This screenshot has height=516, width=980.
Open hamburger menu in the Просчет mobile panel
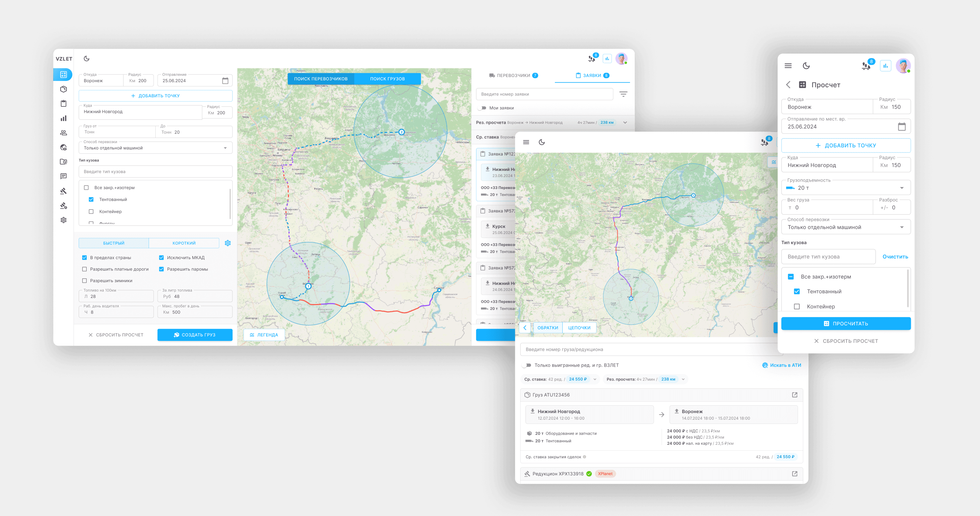tap(788, 66)
